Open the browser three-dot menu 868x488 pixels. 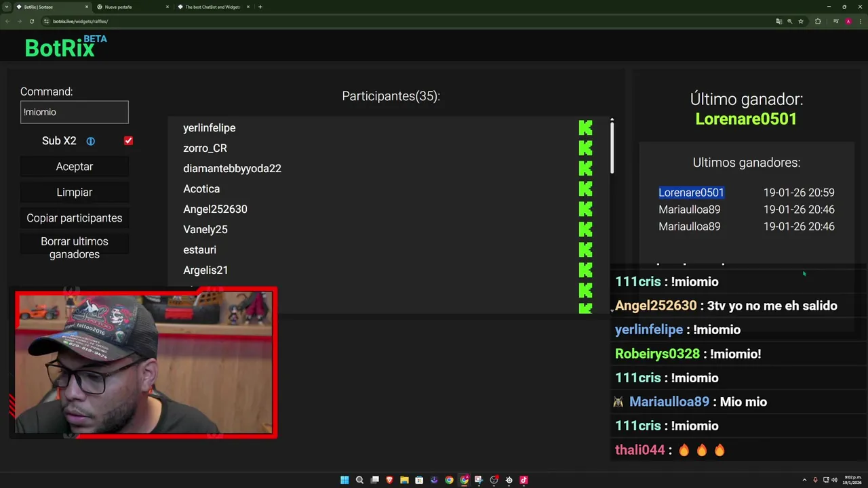[x=860, y=21]
